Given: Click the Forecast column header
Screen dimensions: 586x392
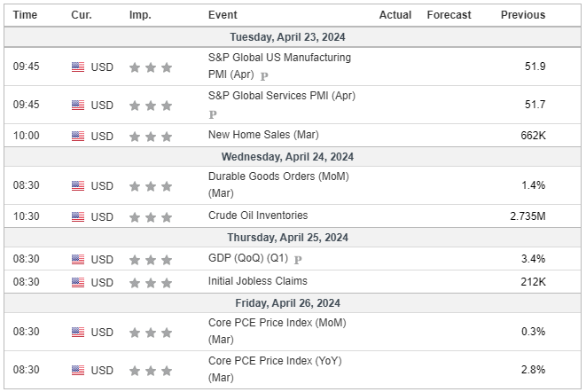Looking at the screenshot, I should pos(449,15).
